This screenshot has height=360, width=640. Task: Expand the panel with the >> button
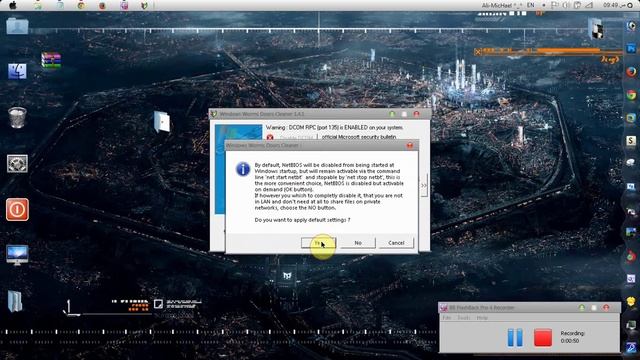click(424, 185)
